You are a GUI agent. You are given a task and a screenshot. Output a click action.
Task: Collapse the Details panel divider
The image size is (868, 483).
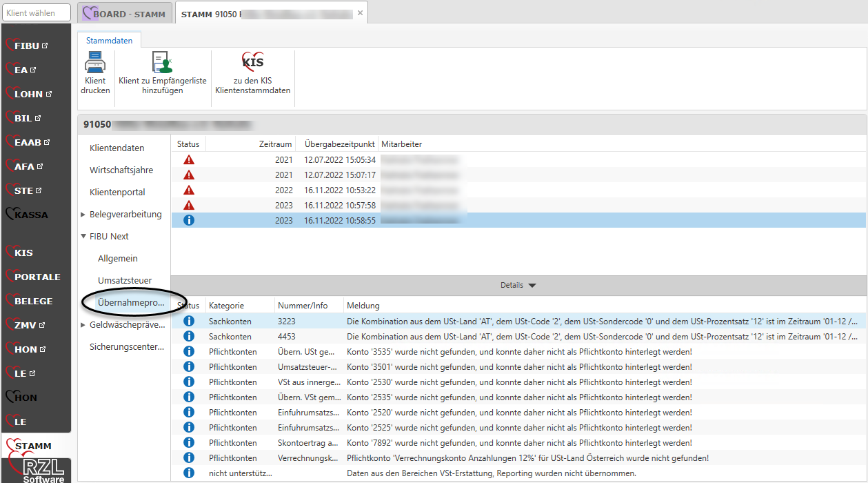tap(518, 285)
